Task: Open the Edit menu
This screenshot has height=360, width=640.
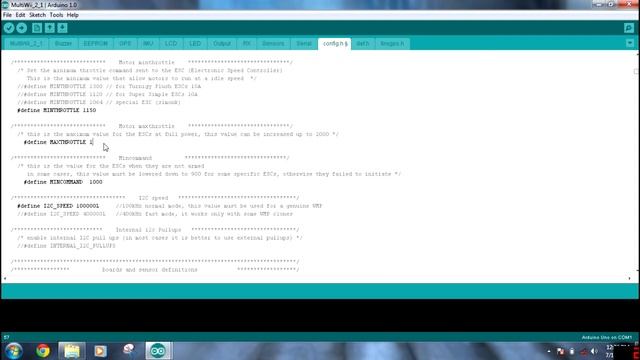Action: pyautogui.click(x=20, y=15)
